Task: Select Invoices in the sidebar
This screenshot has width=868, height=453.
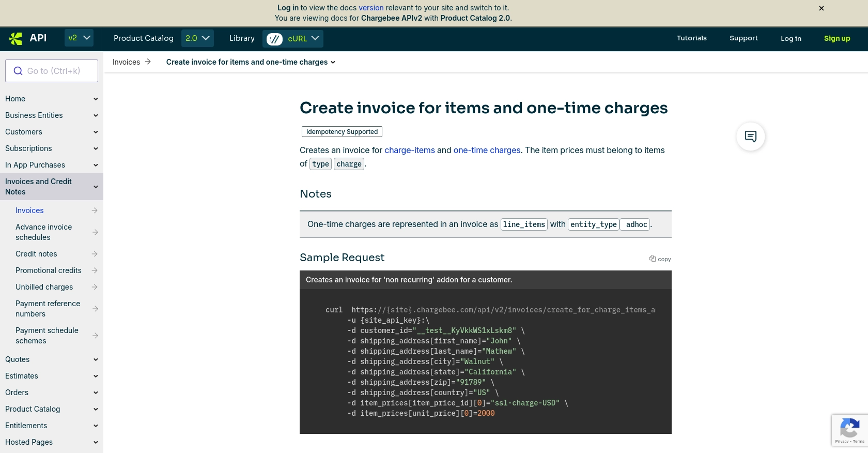Action: click(x=29, y=210)
